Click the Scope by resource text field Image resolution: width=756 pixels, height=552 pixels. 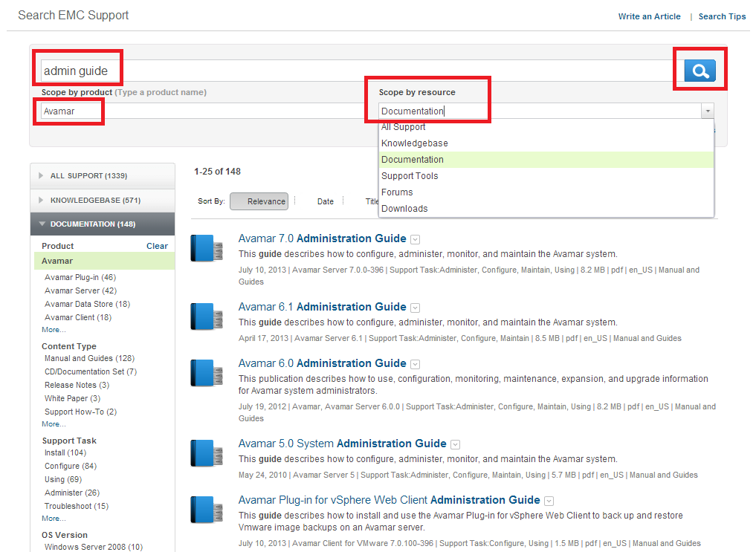point(540,111)
